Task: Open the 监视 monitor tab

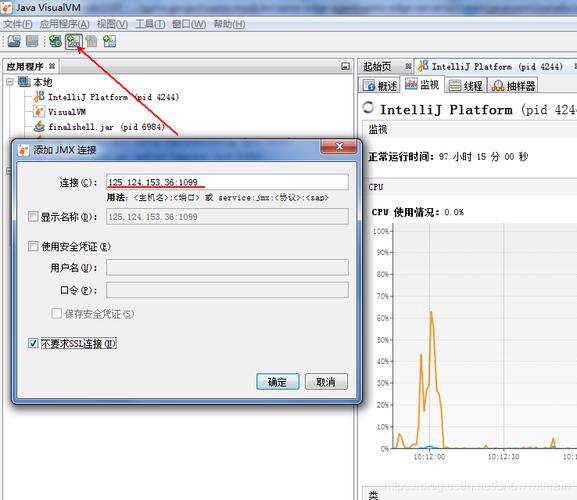Action: (422, 85)
